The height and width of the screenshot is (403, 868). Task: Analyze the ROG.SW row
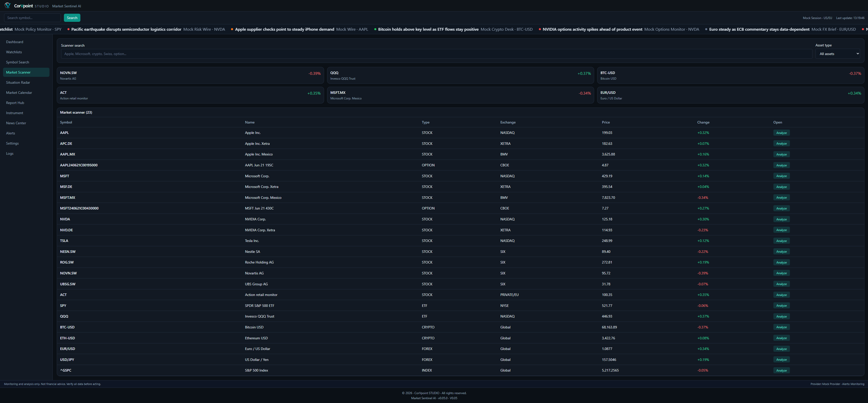click(x=781, y=262)
